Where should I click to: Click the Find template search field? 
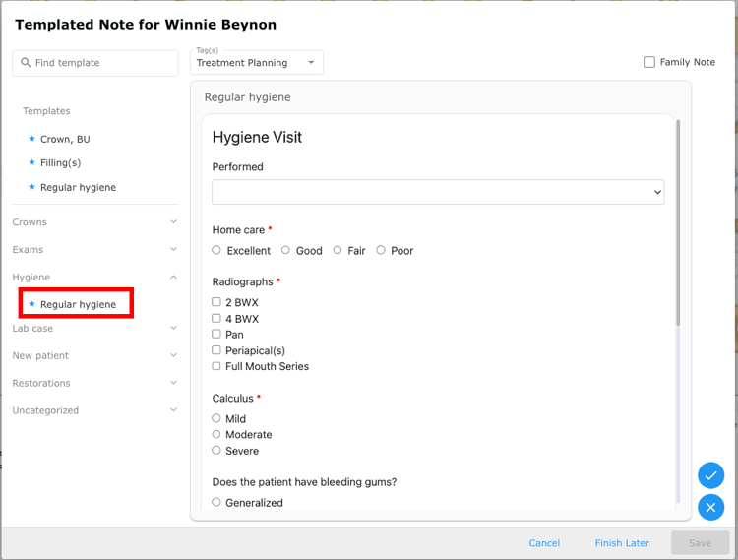point(95,63)
